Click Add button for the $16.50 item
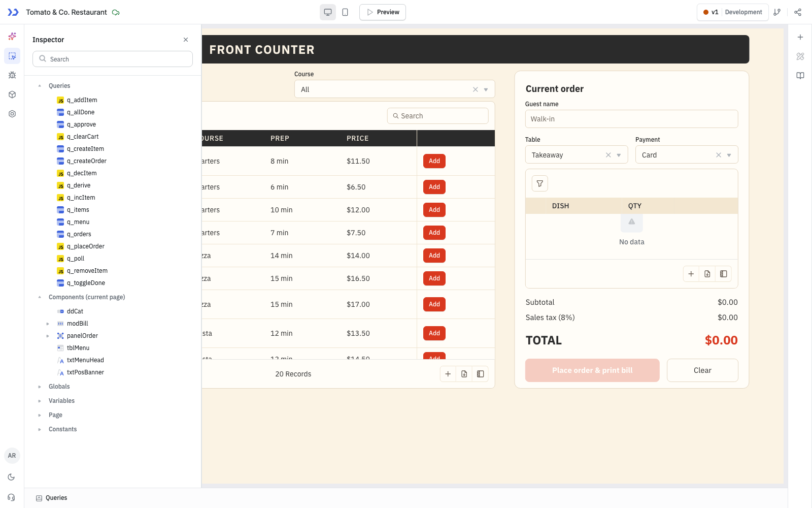 tap(434, 278)
